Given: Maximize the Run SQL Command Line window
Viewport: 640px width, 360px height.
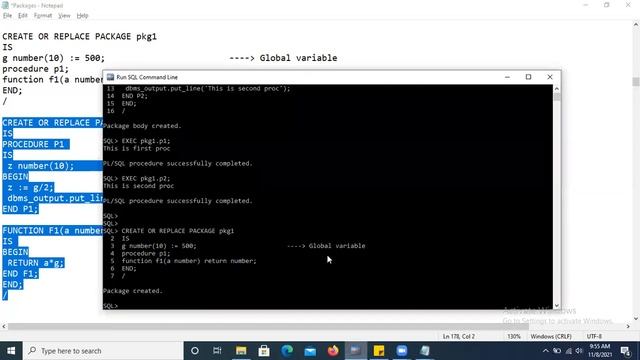Looking at the screenshot, I should [529, 77].
